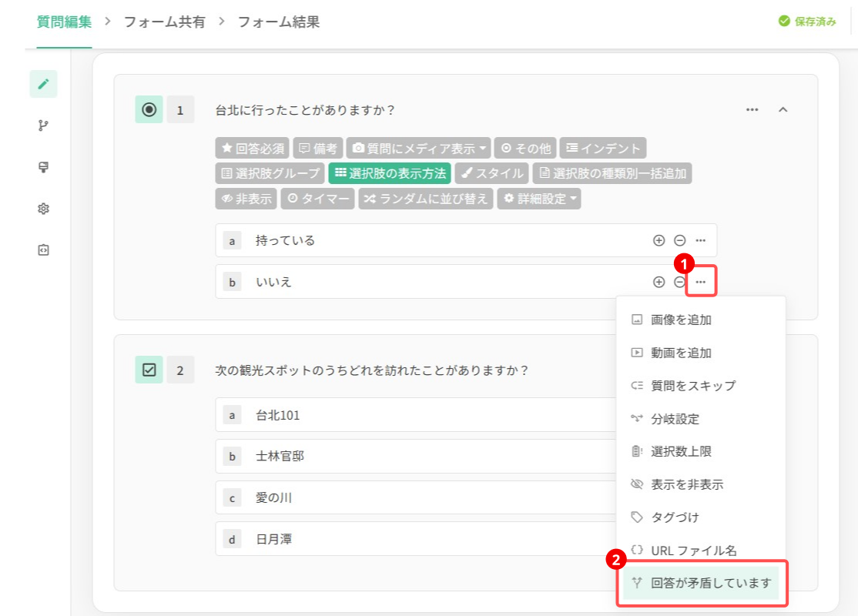This screenshot has width=858, height=616.
Task: Open 質問にメディア表示 dropdown
Action: (x=419, y=149)
